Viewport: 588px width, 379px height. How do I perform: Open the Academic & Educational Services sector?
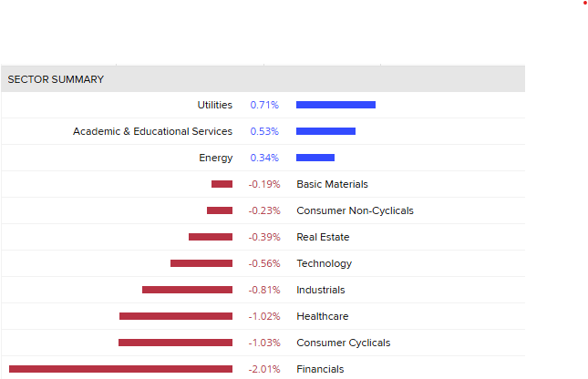152,131
